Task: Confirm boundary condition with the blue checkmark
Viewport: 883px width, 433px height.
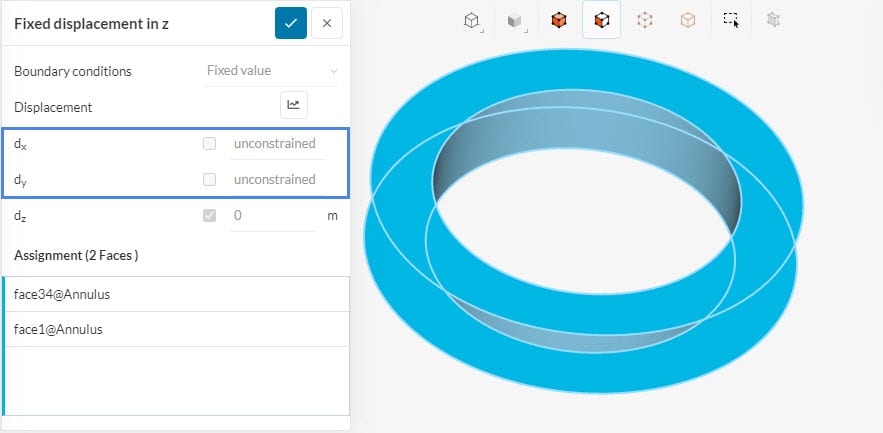Action: coord(290,23)
